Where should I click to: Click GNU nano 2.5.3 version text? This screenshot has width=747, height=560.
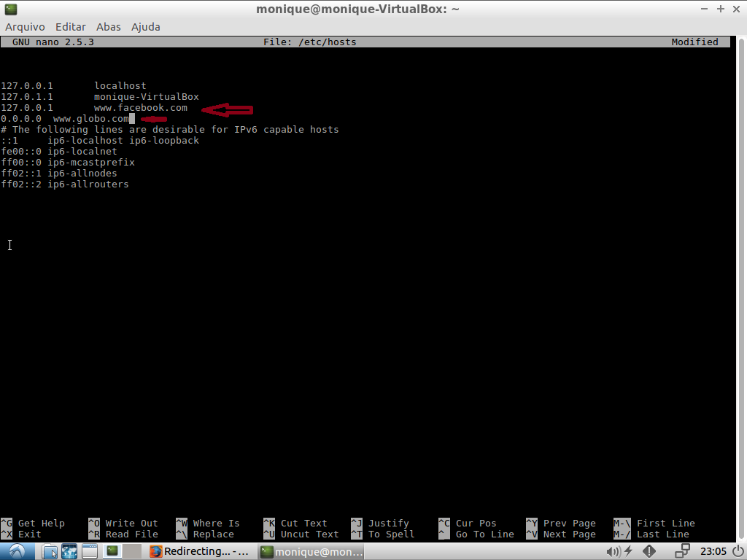(x=53, y=42)
